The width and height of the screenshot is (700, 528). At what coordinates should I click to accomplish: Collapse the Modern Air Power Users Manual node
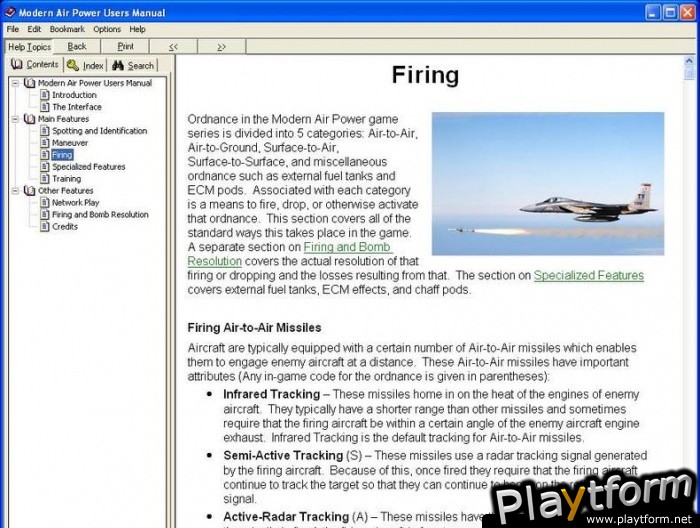pos(16,83)
